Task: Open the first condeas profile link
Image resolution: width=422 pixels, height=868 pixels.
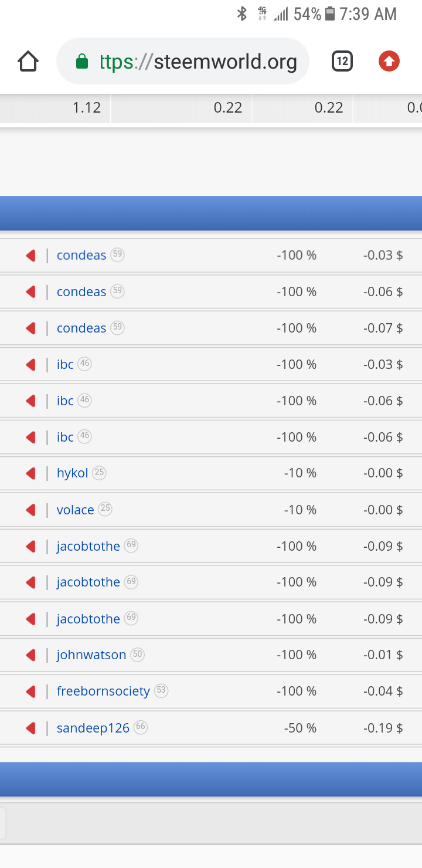Action: [x=81, y=255]
